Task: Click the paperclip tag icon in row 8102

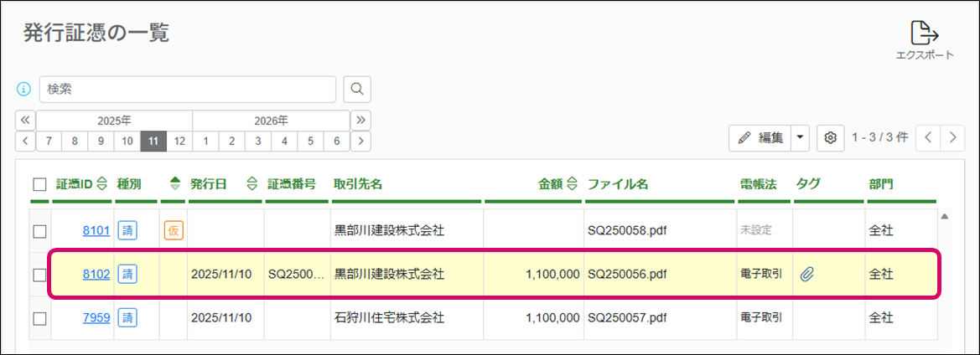Action: coord(807,274)
